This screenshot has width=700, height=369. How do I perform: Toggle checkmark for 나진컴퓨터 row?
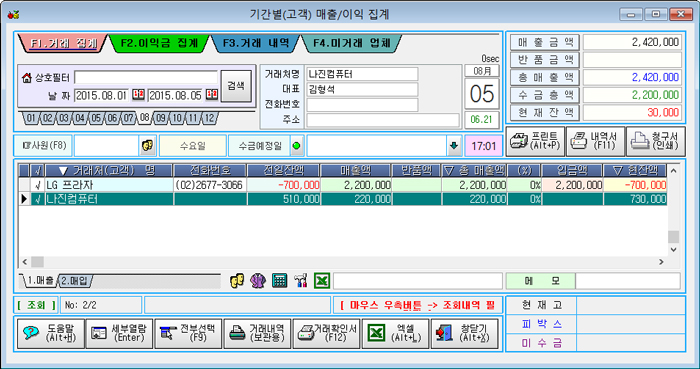pos(38,199)
